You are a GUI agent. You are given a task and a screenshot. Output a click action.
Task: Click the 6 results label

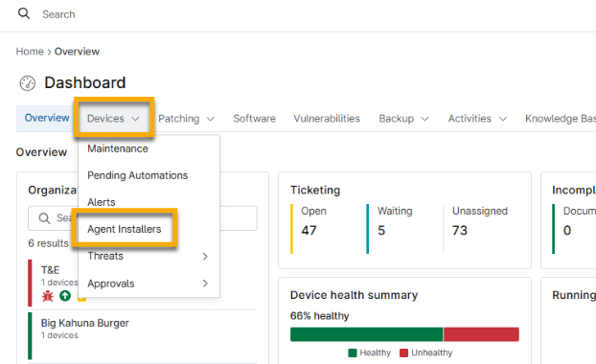coord(48,243)
